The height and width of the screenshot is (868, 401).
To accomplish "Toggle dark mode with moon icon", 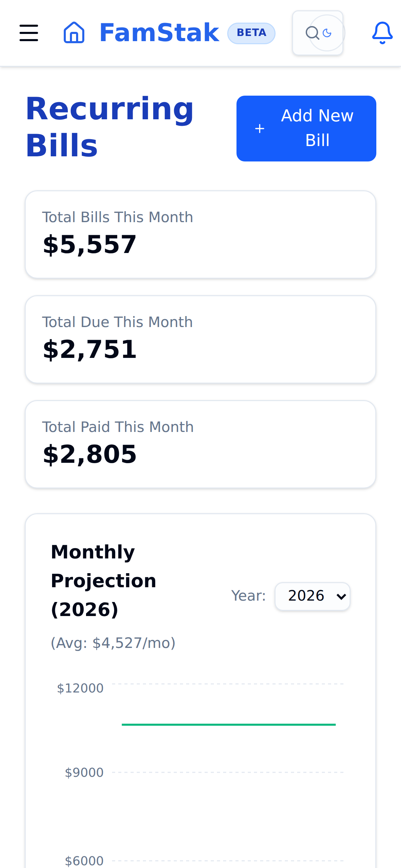I will [327, 33].
